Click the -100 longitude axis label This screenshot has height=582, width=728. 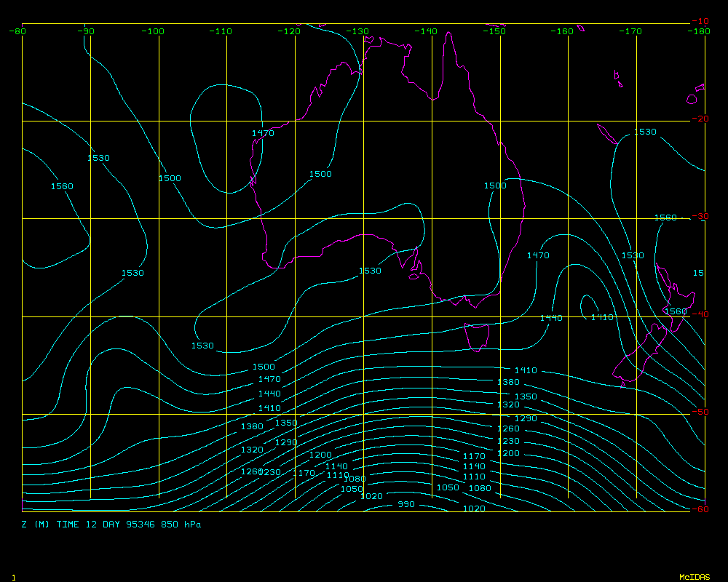(154, 31)
